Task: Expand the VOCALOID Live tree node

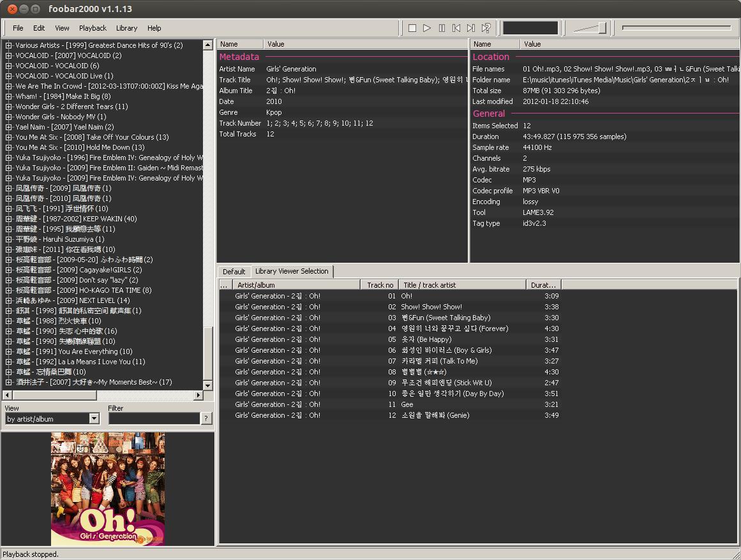Action: click(x=8, y=76)
